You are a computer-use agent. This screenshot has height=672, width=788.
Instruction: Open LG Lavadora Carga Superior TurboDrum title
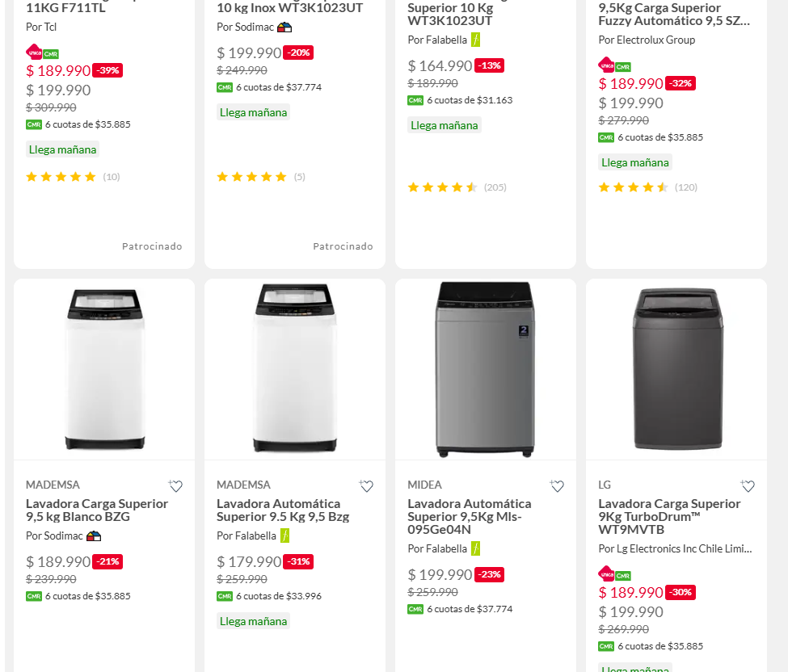(x=669, y=516)
